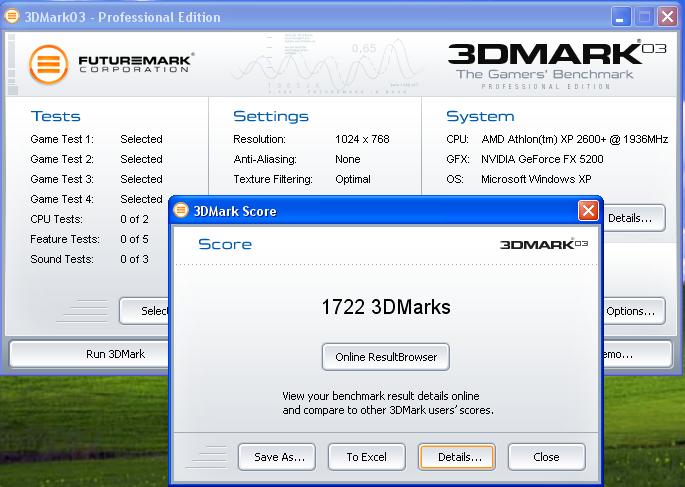Click the 3DMARK03 Gamers' Benchmark logo
685x487 pixels.
[x=557, y=65]
